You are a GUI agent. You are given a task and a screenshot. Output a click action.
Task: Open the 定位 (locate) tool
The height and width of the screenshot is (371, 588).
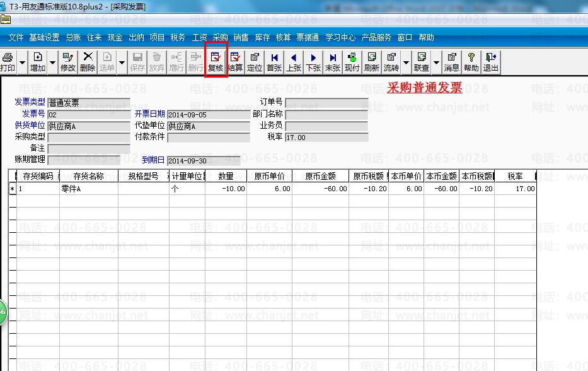(x=255, y=62)
